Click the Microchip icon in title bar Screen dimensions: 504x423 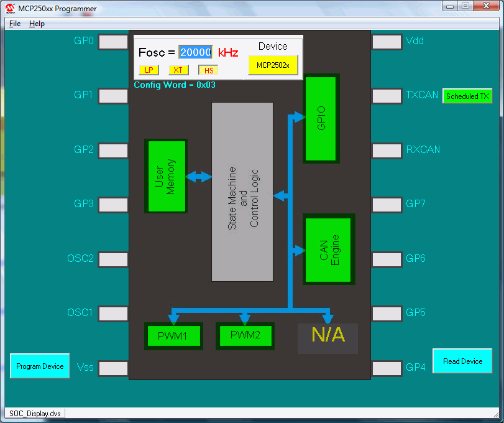[x=10, y=8]
